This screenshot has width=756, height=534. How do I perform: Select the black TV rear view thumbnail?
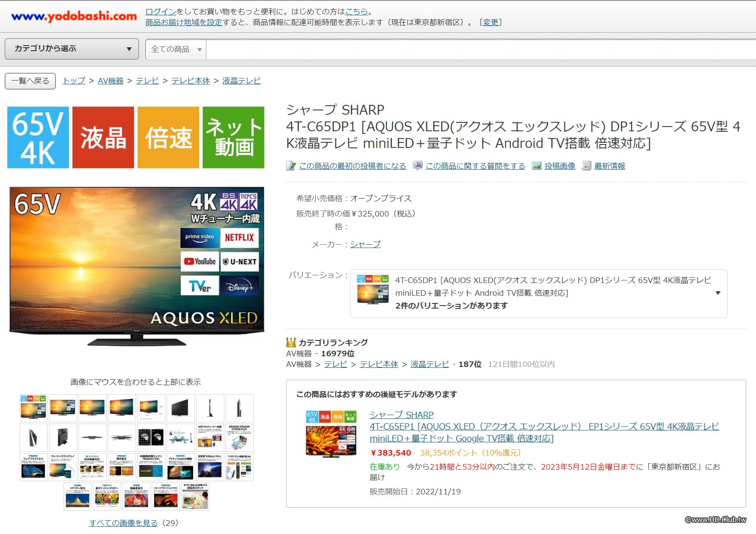point(180,408)
